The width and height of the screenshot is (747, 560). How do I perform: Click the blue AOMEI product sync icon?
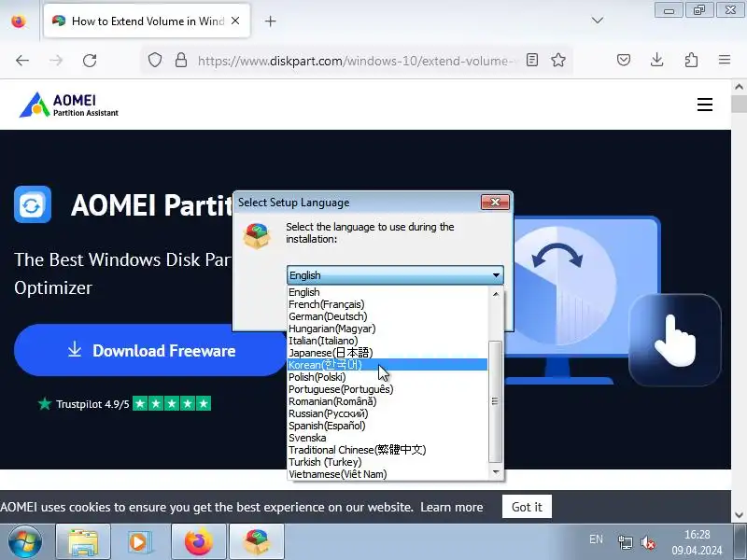click(33, 204)
